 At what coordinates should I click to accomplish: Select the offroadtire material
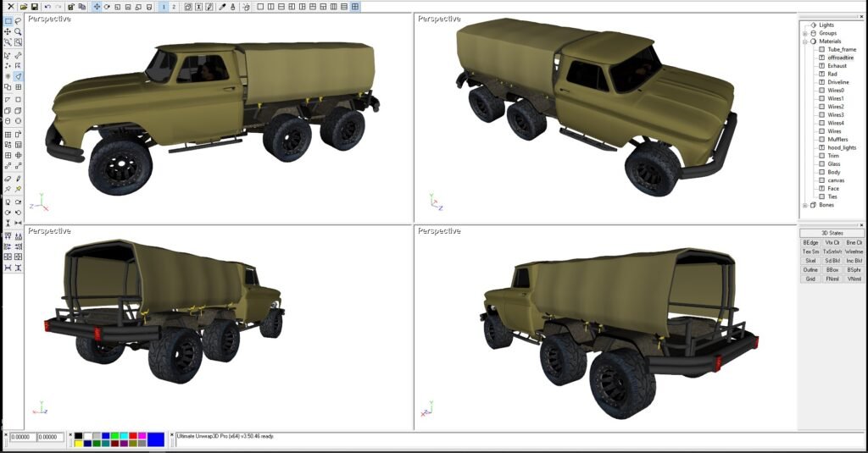pyautogui.click(x=843, y=58)
